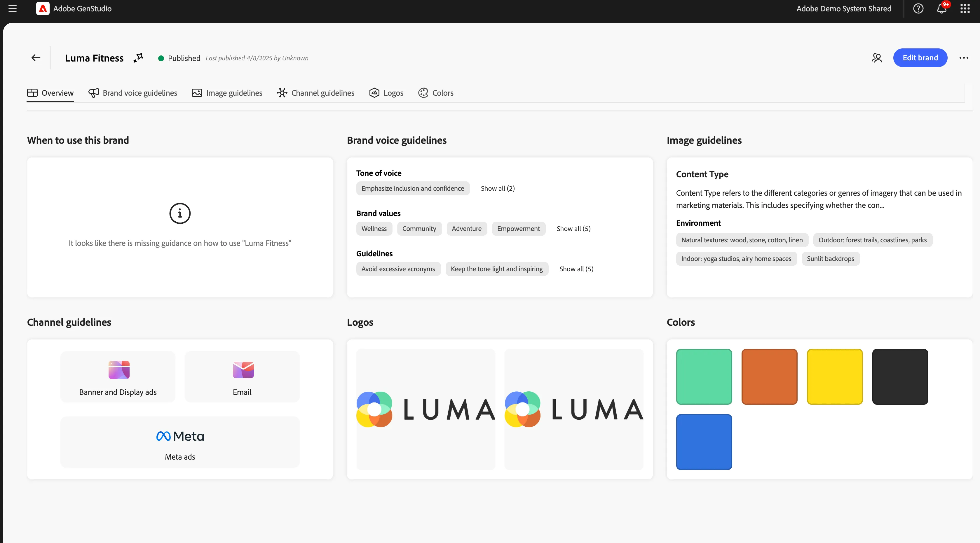The height and width of the screenshot is (543, 980).
Task: Select the orange color swatch
Action: [769, 376]
